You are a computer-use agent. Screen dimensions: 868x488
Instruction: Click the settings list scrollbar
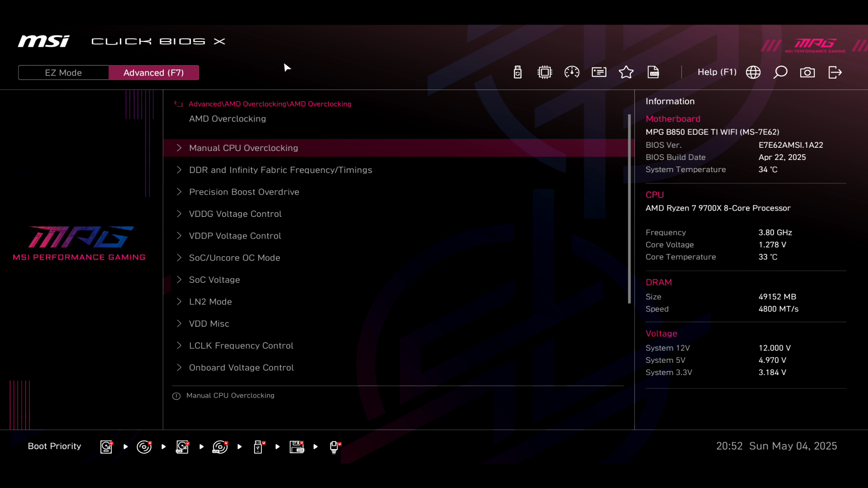click(629, 209)
